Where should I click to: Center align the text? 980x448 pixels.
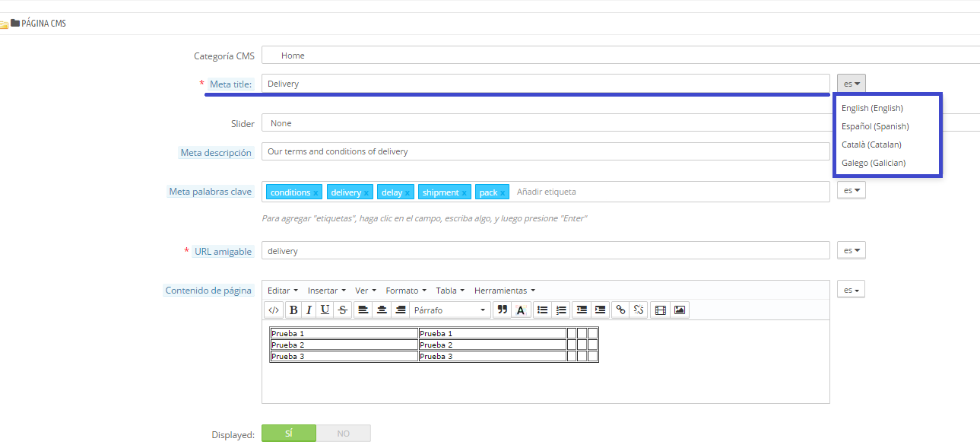click(x=382, y=310)
